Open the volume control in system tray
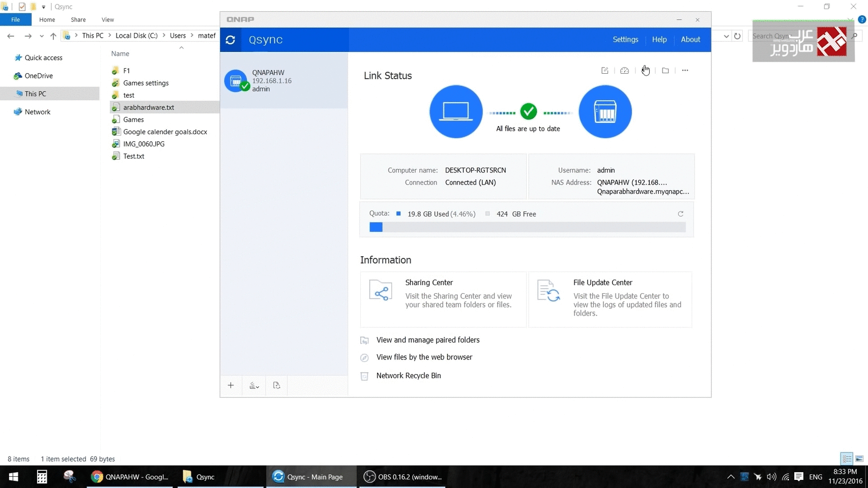 point(772,477)
